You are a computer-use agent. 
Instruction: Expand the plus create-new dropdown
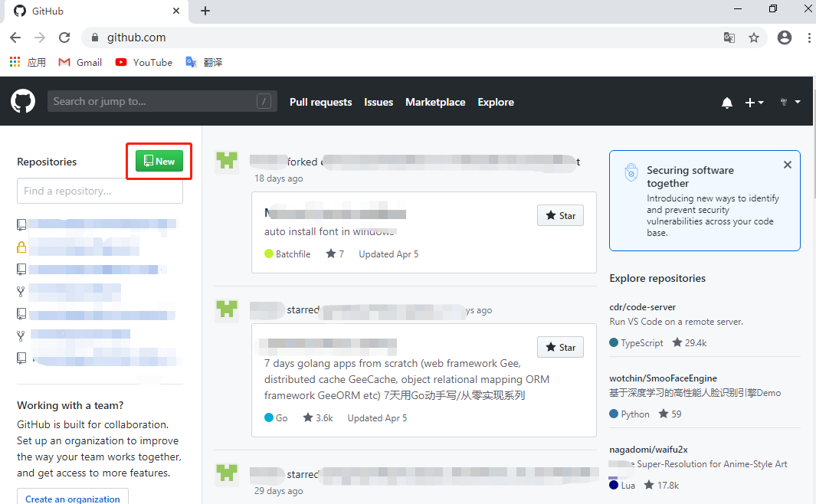(754, 103)
